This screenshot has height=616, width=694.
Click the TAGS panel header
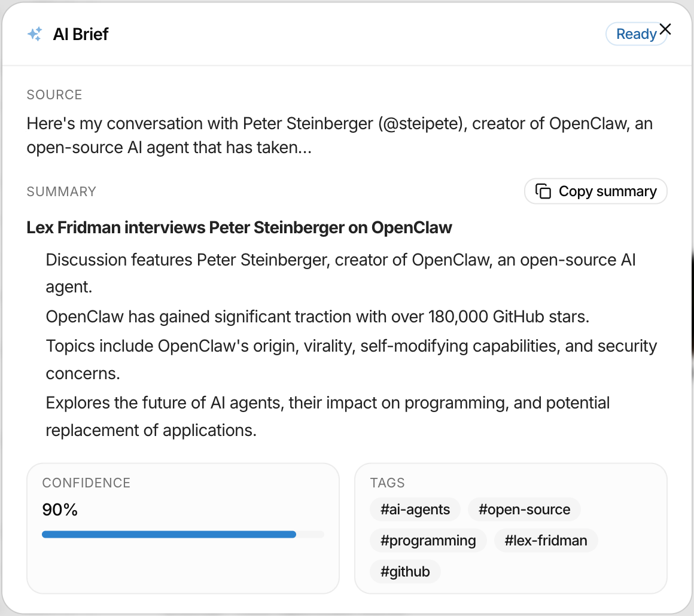pyautogui.click(x=388, y=483)
